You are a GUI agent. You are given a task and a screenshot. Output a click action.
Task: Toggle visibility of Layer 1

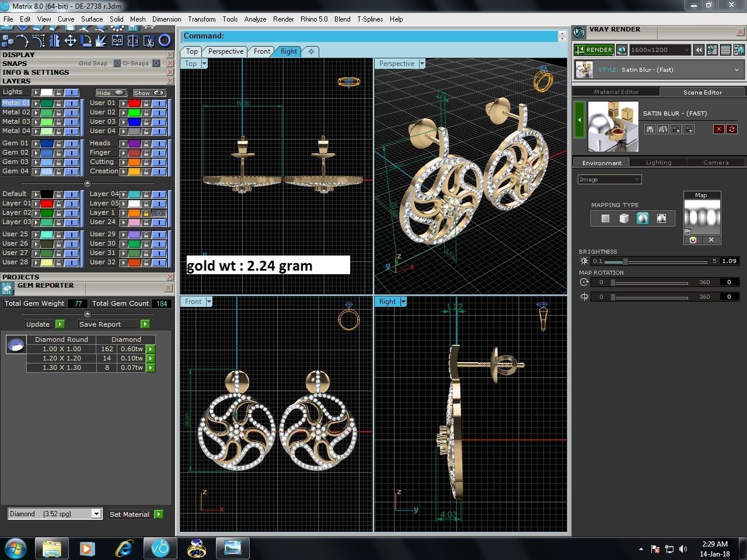pos(158,213)
